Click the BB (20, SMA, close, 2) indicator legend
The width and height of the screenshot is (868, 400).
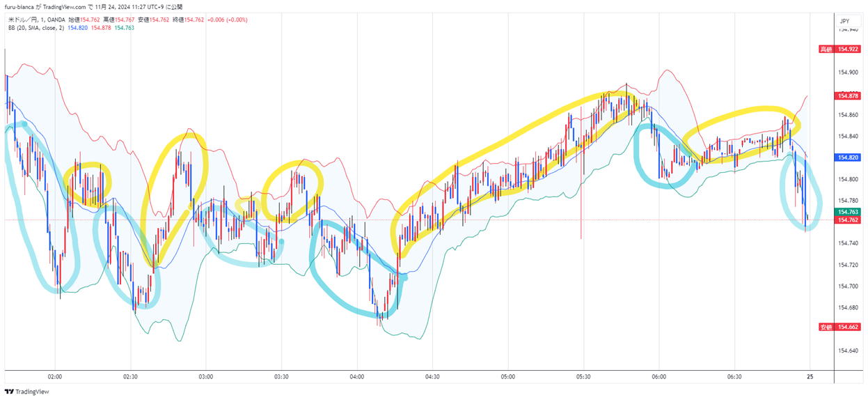(x=35, y=28)
